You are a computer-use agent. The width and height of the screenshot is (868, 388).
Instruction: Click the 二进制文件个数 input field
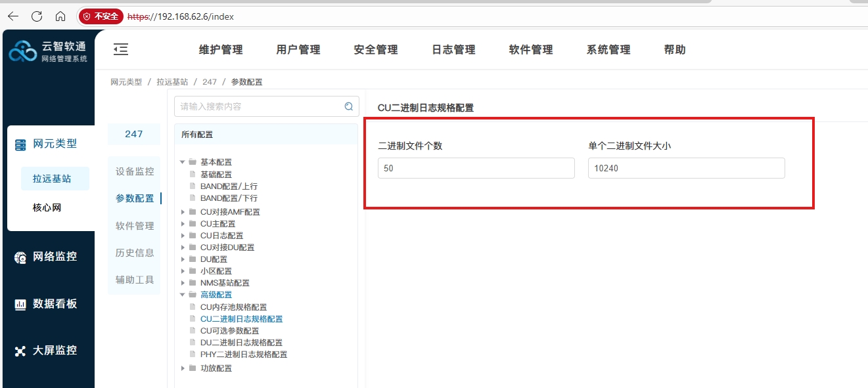pyautogui.click(x=476, y=168)
